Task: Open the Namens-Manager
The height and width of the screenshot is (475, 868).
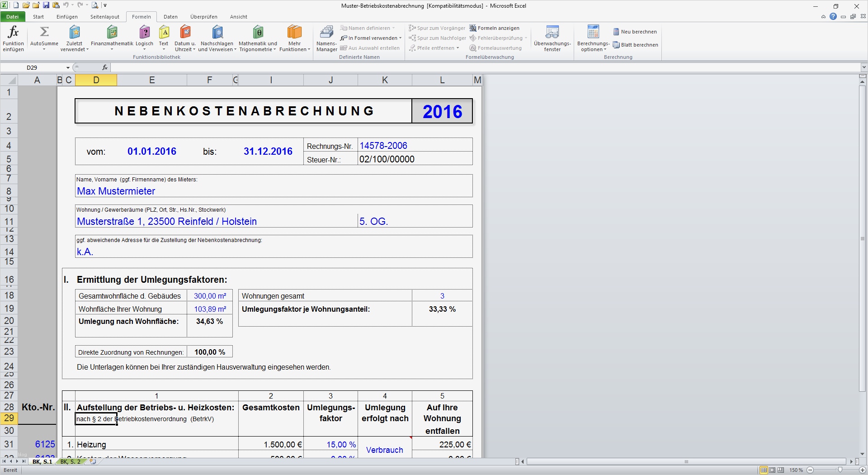Action: pos(326,39)
